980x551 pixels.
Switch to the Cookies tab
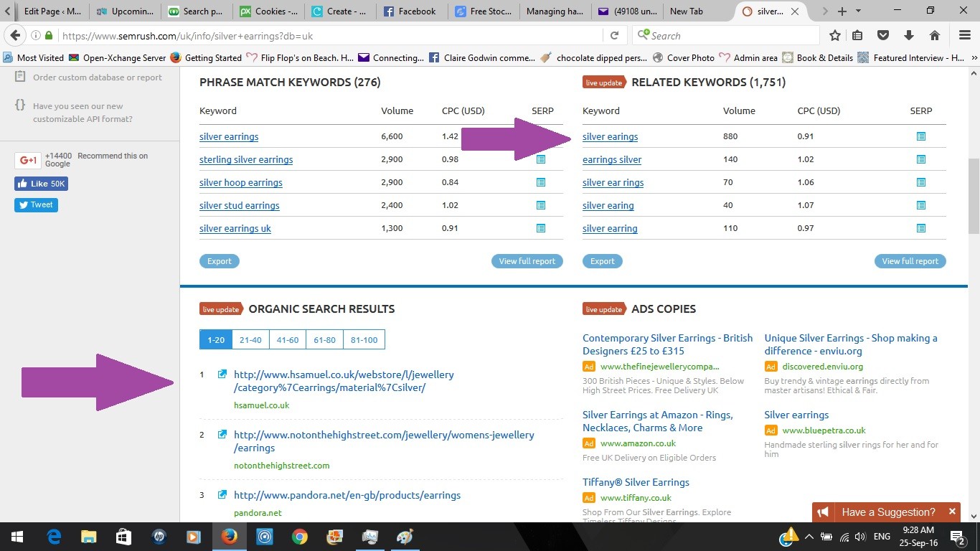coord(268,11)
